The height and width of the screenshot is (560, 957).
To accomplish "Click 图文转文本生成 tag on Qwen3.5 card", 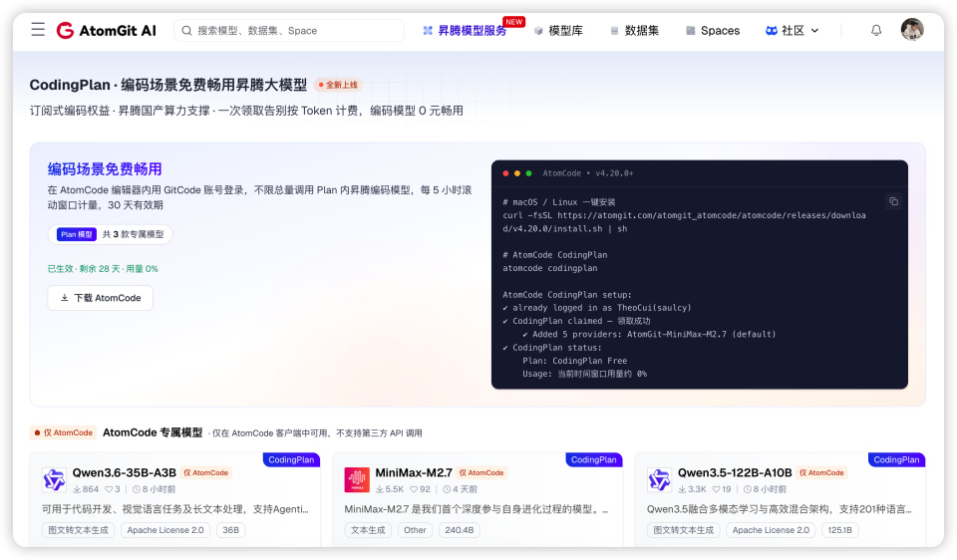I will [x=684, y=530].
